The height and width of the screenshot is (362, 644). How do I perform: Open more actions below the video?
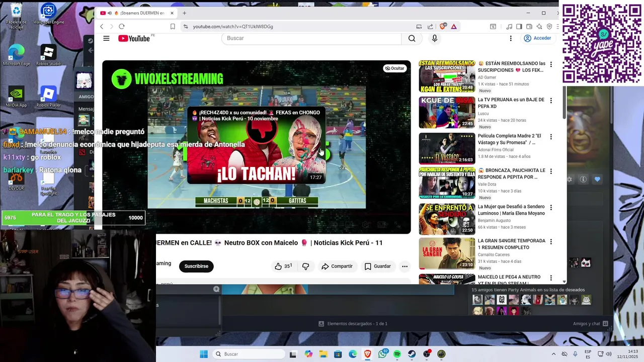click(x=405, y=266)
